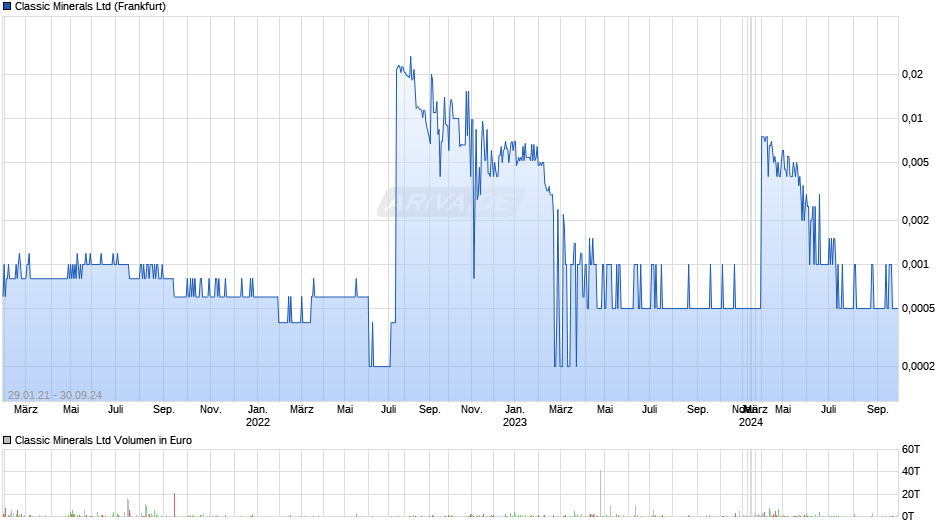Click the 20T volume axis label
Viewport: 940px width, 526px height.
tap(911, 494)
